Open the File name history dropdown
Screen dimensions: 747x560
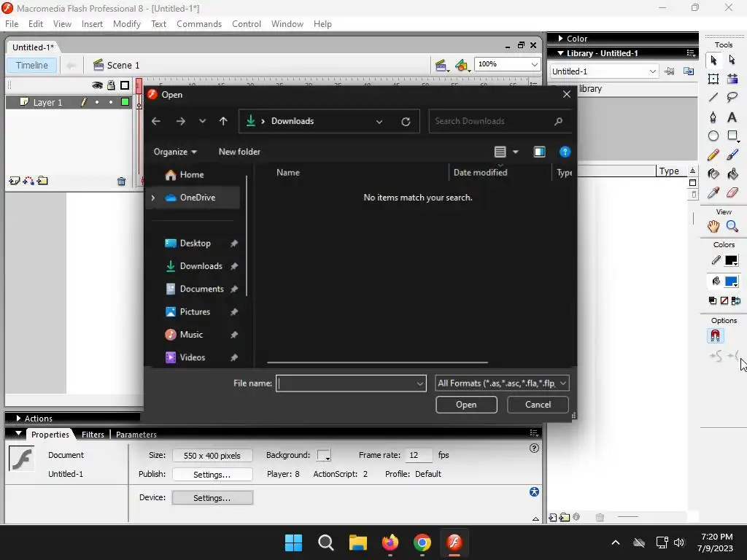[419, 384]
